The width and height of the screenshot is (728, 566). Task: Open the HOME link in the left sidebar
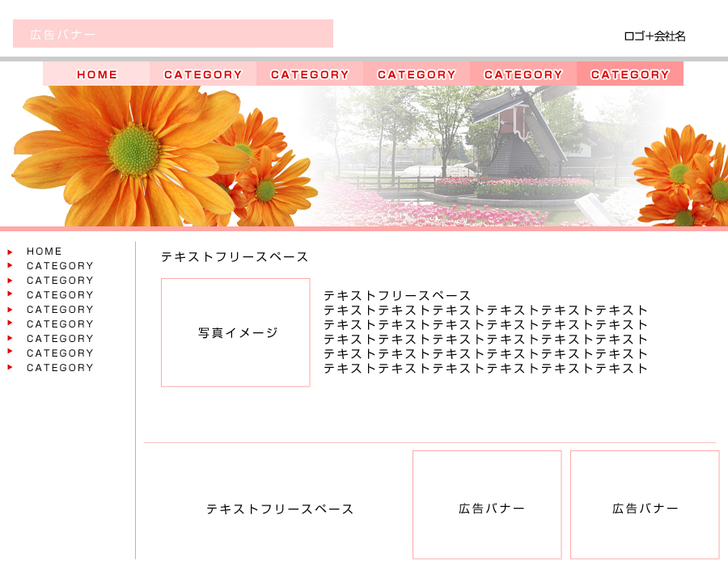coord(44,251)
